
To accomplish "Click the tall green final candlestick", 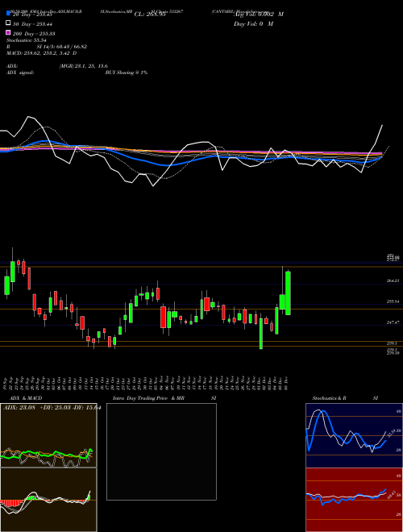I will pyautogui.click(x=288, y=293).
